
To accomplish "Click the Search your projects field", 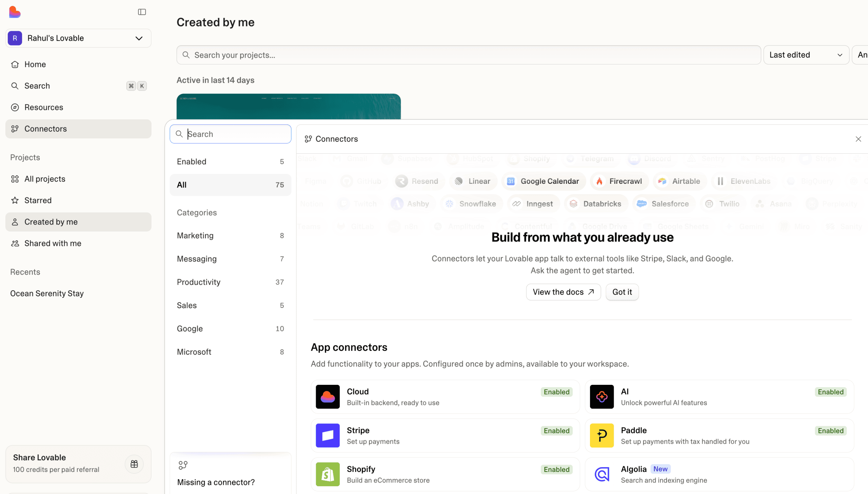I will (x=469, y=55).
